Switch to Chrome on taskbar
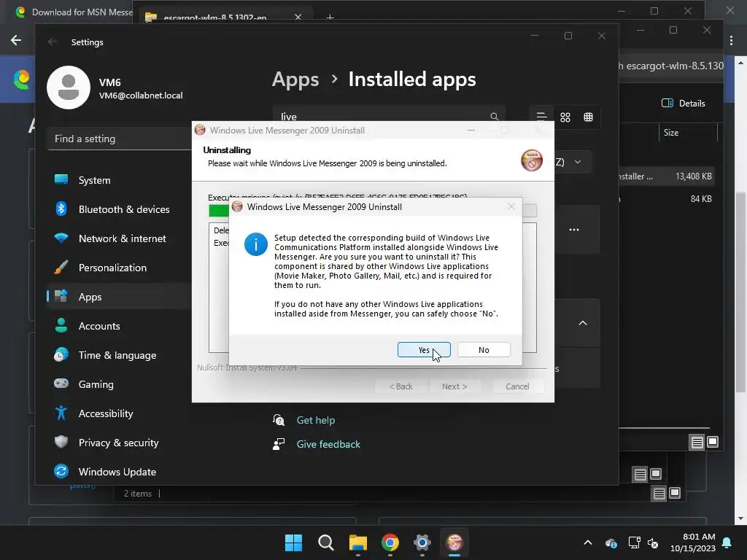This screenshot has height=560, width=747. point(390,542)
